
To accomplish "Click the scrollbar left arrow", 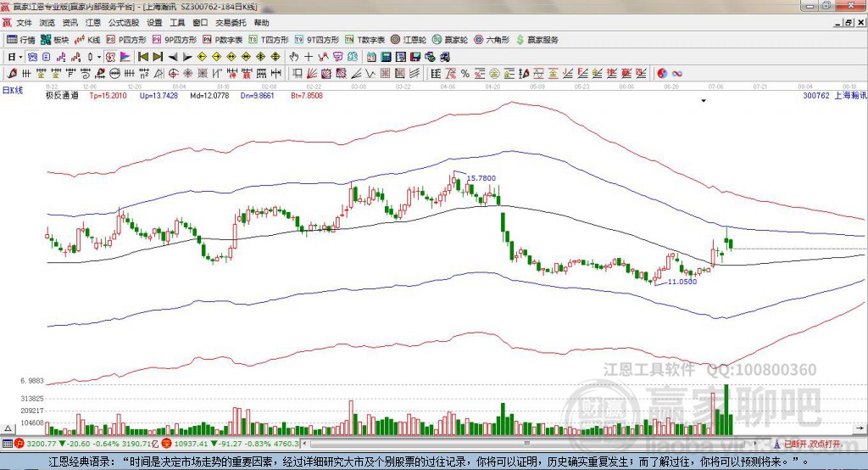I will [x=304, y=444].
